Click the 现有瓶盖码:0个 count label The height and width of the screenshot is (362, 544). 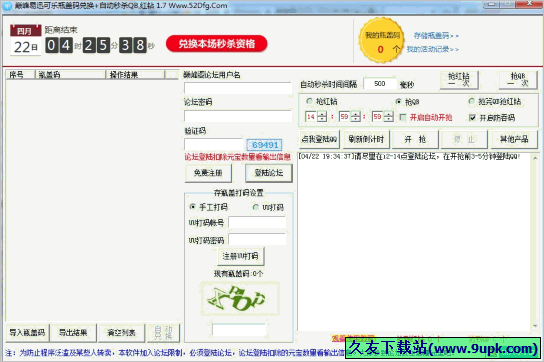[x=239, y=273]
